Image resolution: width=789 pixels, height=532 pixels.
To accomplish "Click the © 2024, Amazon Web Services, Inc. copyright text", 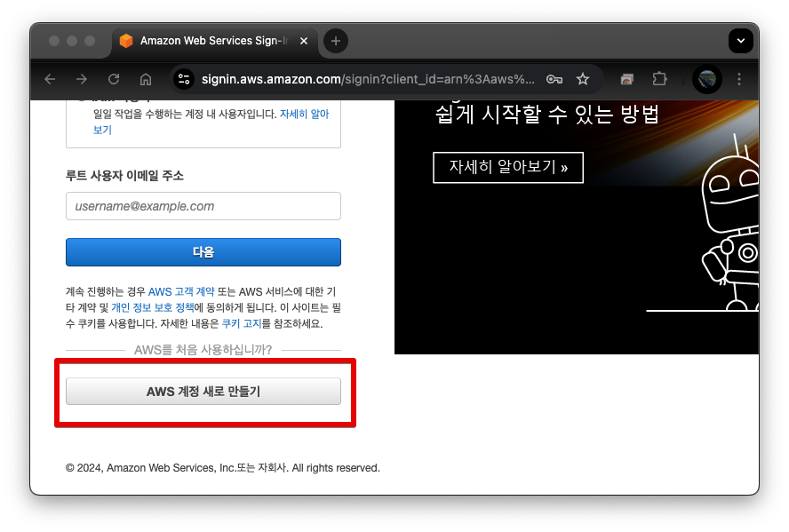I will click(x=222, y=468).
